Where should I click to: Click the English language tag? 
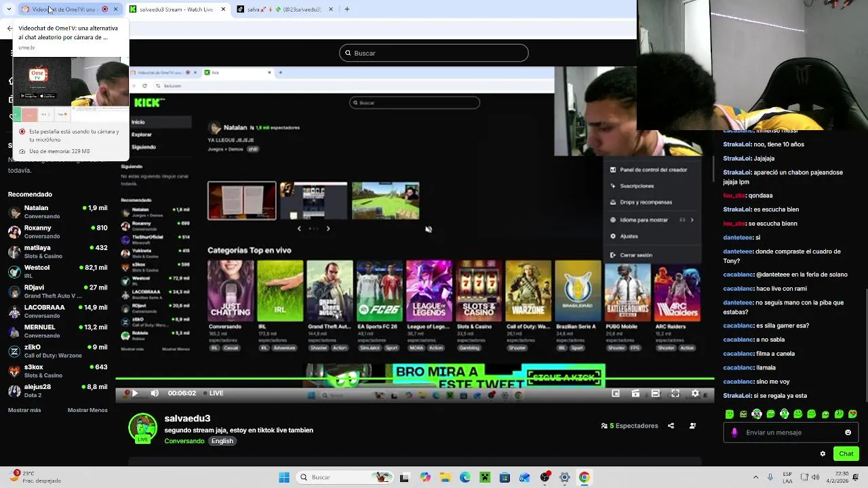click(x=222, y=441)
